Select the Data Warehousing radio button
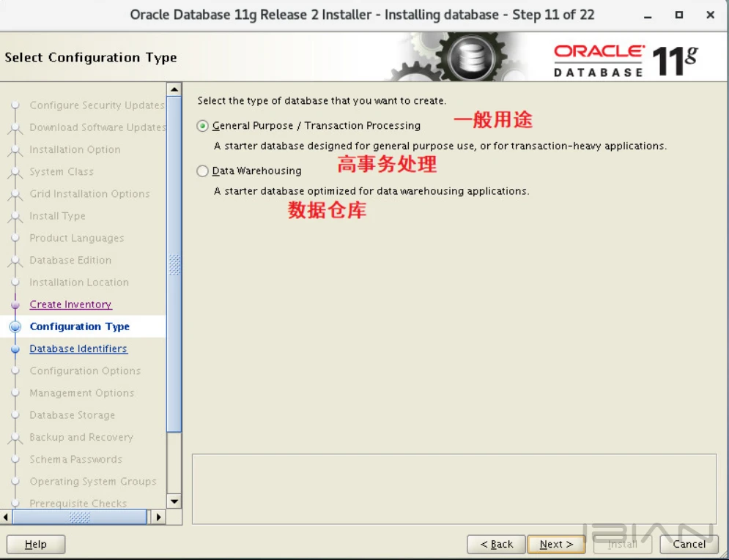 point(202,171)
